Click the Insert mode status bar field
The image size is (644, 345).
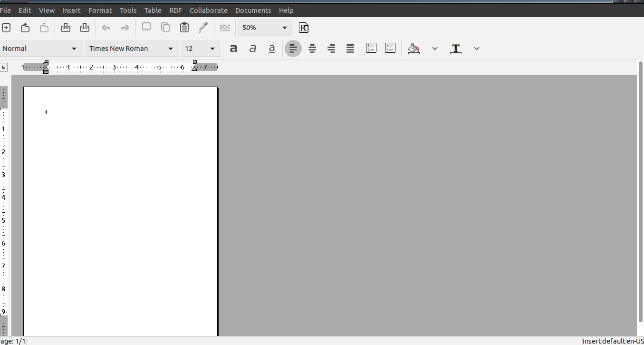click(592, 341)
